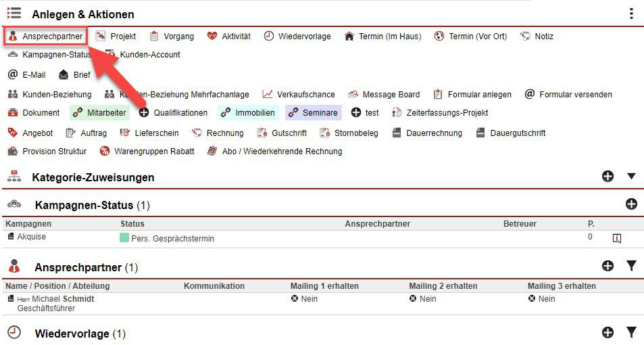The width and height of the screenshot is (644, 345).
Task: Open the three-dot menu of Anlegen & Aktionen
Action: point(631,14)
